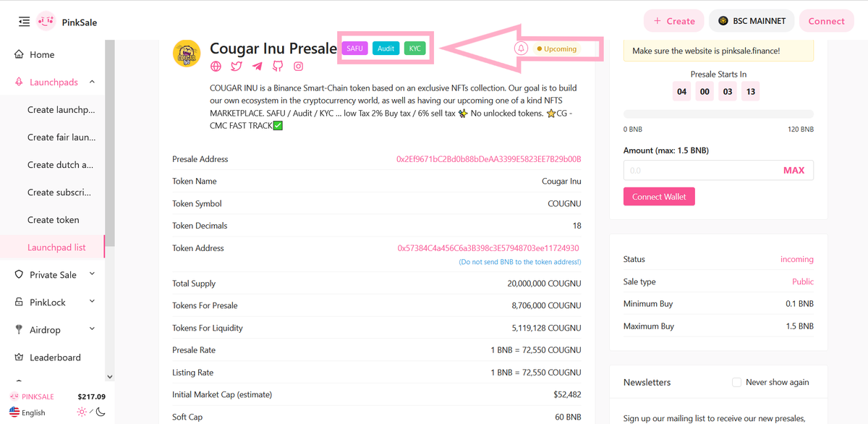Image resolution: width=868 pixels, height=424 pixels.
Task: Tick the Never show again checkbox
Action: click(x=736, y=382)
